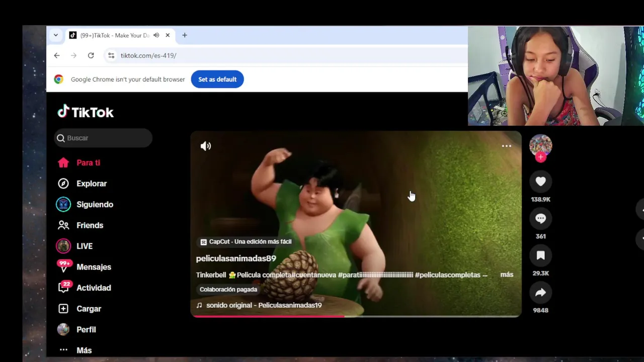This screenshot has width=644, height=362.
Task: Open sonido original - Peliculasanimadas19 sound
Action: [x=259, y=305]
